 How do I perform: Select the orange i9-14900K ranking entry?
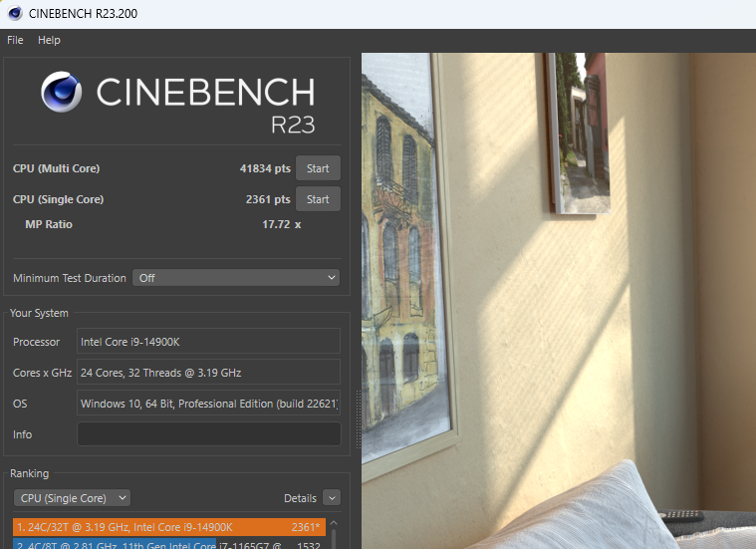(x=168, y=527)
